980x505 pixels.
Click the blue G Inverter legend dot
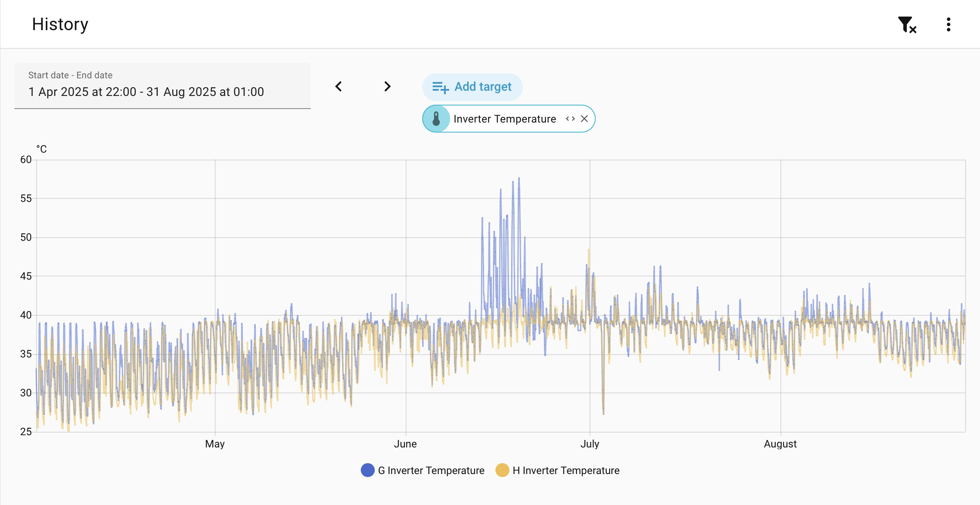coord(368,470)
